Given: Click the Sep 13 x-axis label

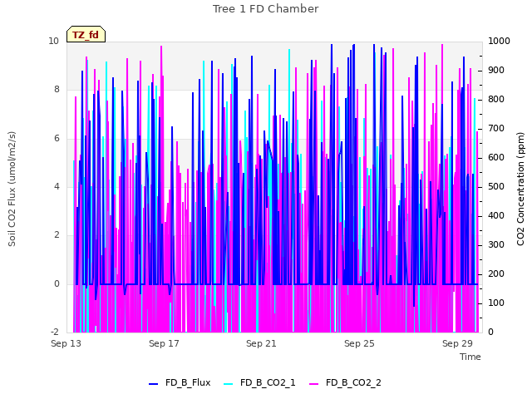Looking at the screenshot, I should pyautogui.click(x=66, y=343).
